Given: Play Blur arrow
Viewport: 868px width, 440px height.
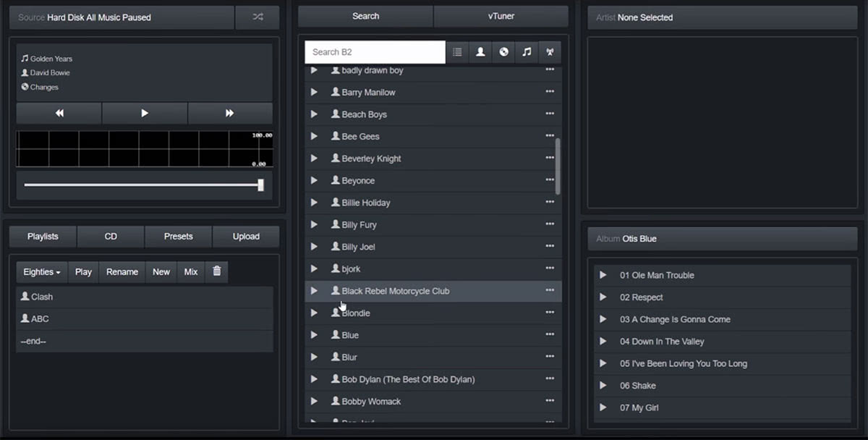Looking at the screenshot, I should tap(314, 357).
